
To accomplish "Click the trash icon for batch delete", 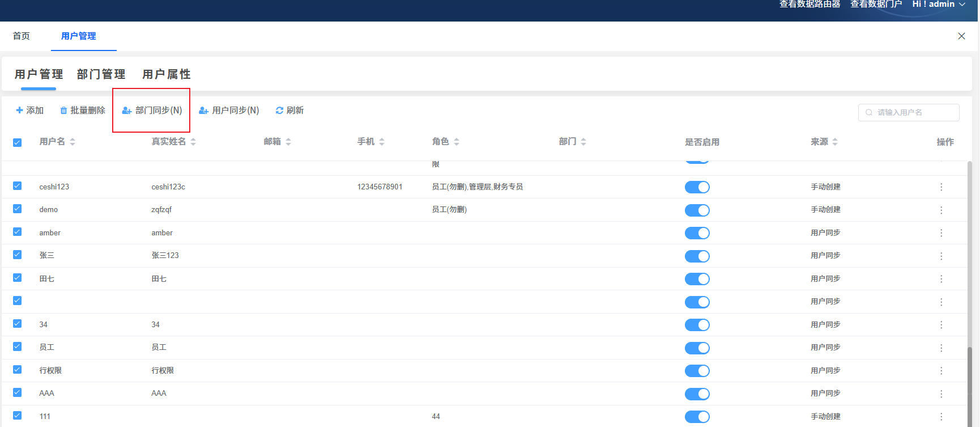I will pos(63,111).
